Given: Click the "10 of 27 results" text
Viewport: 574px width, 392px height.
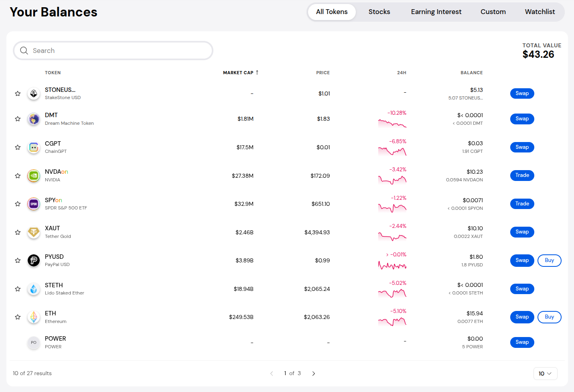Looking at the screenshot, I should [32, 374].
